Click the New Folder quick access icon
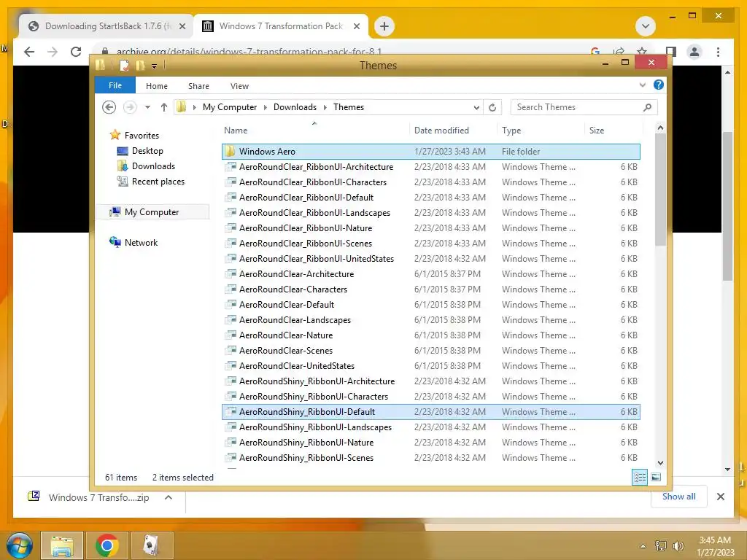This screenshot has height=560, width=747. click(x=140, y=65)
